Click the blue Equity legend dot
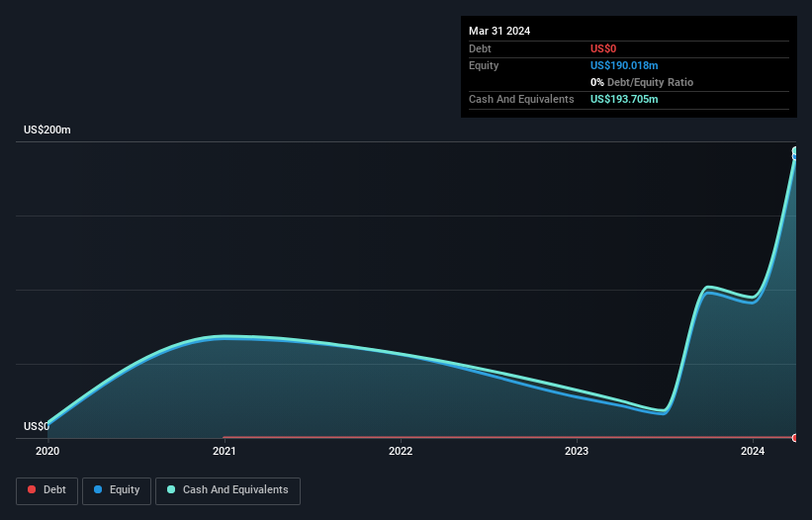Image resolution: width=812 pixels, height=520 pixels. [98, 489]
